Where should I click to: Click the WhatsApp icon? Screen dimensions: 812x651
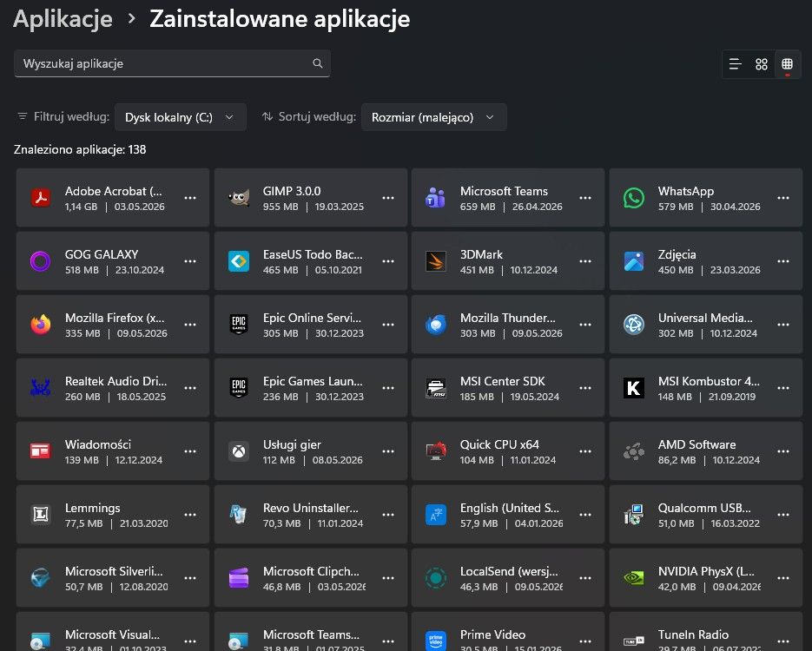[x=634, y=198]
